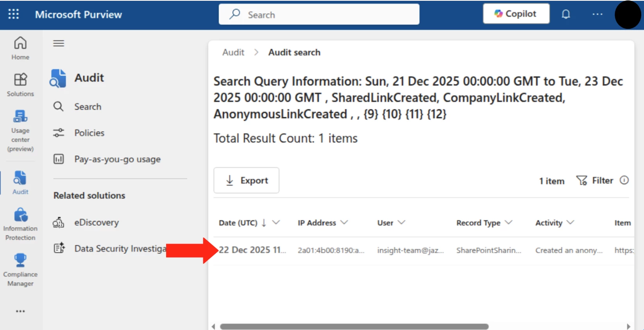
Task: Collapse the navigation with hamburger icon
Action: coord(59,43)
